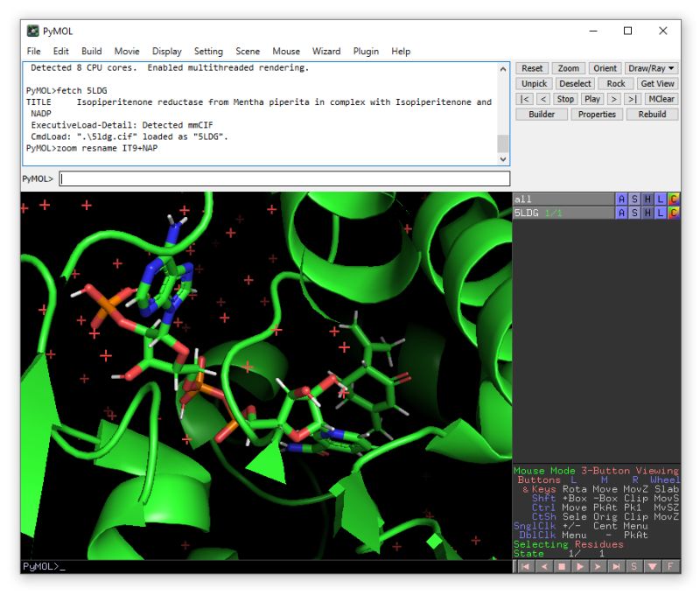Open the Movie menu
Image resolution: width=700 pixels, height=595 pixels.
coord(127,52)
